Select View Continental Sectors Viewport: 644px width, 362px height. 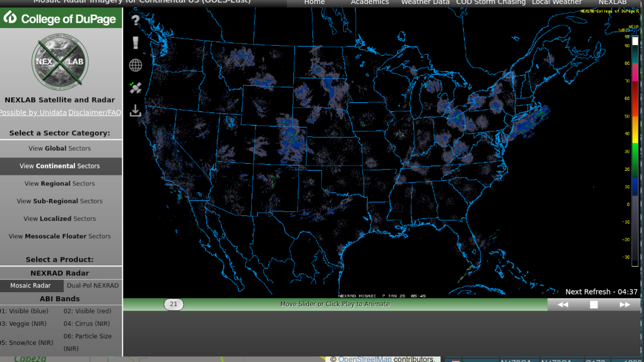pos(60,166)
